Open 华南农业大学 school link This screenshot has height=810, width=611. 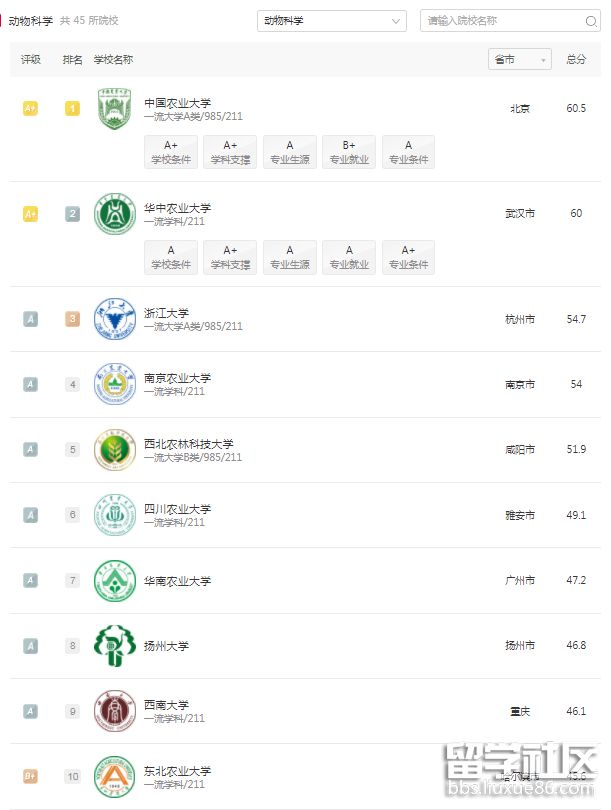178,581
